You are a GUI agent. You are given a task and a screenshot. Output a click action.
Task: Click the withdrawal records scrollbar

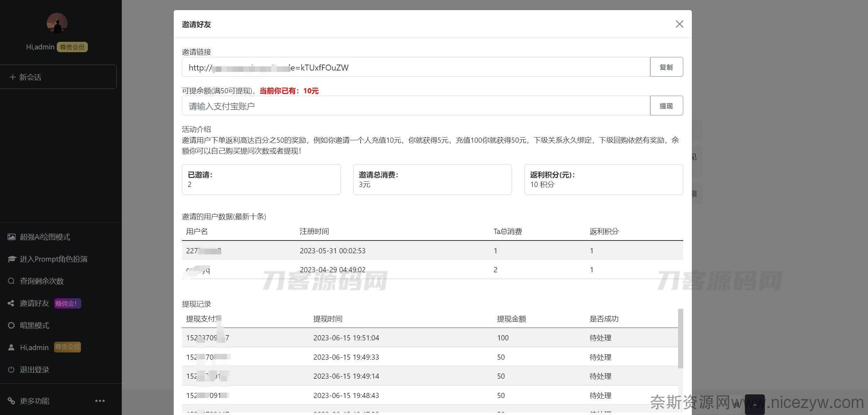(680, 339)
